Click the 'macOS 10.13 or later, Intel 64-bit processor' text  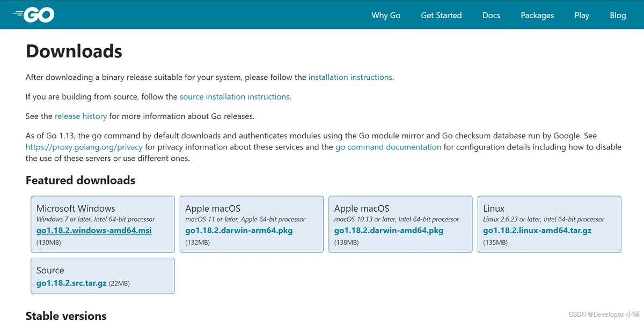tap(397, 219)
